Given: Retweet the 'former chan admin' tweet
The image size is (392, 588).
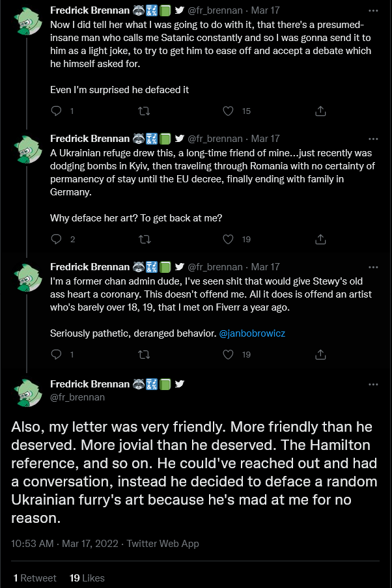Looking at the screenshot, I should point(144,354).
